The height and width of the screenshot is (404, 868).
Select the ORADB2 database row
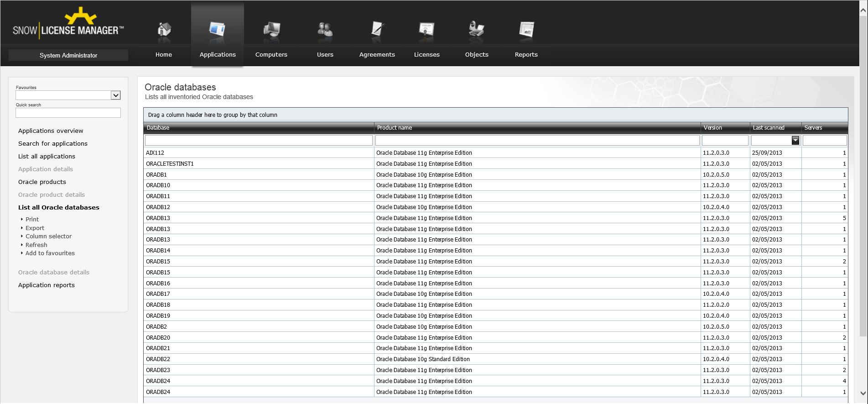pyautogui.click(x=496, y=327)
